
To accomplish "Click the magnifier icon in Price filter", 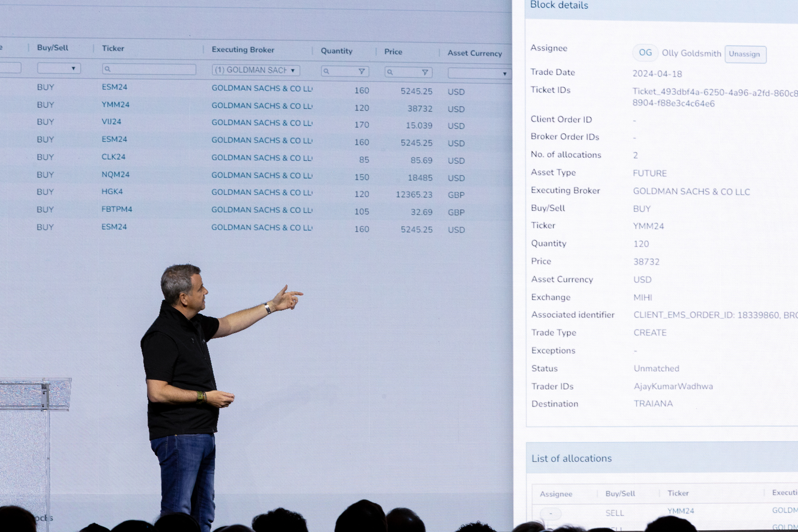I will 390,72.
